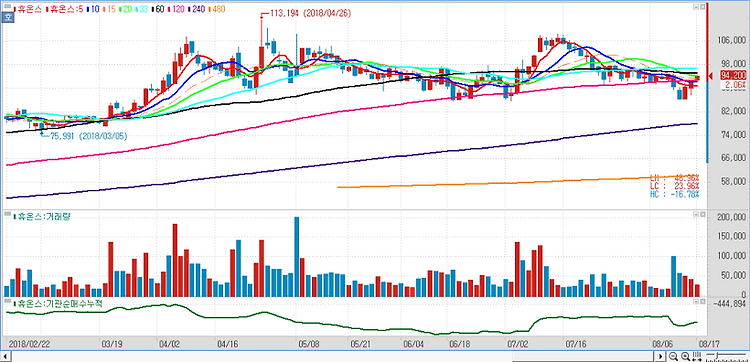Click the 05/08 date axis label

[309, 344]
